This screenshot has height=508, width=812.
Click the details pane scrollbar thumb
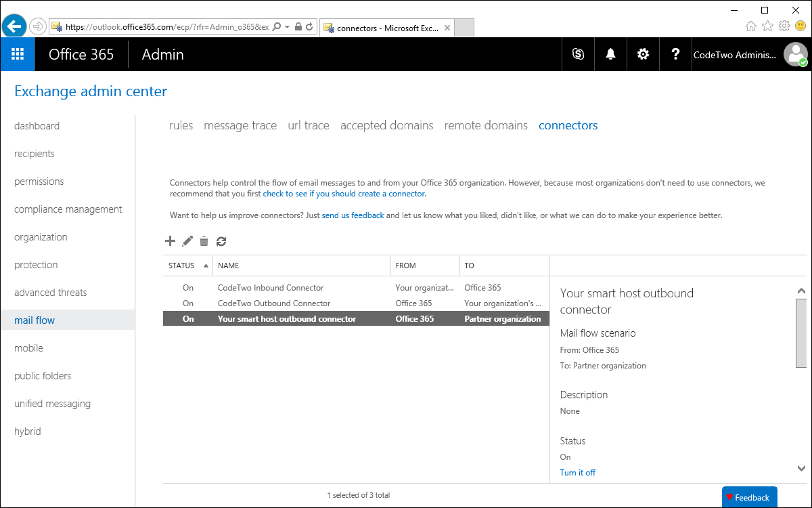801,333
